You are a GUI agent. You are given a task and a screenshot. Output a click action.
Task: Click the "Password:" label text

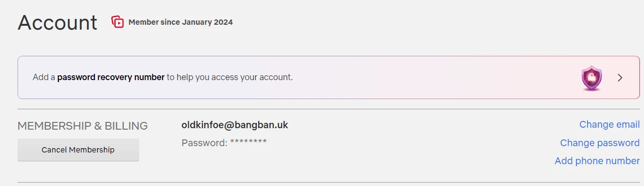coord(204,143)
